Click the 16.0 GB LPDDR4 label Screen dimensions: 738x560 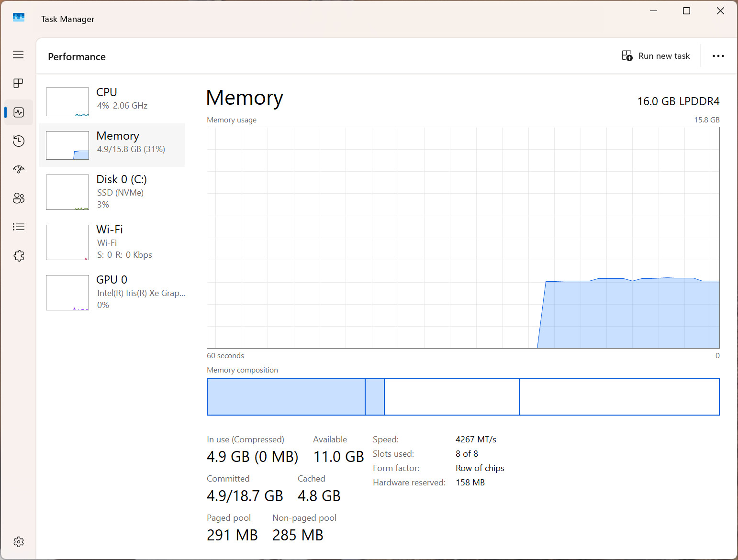click(x=678, y=101)
